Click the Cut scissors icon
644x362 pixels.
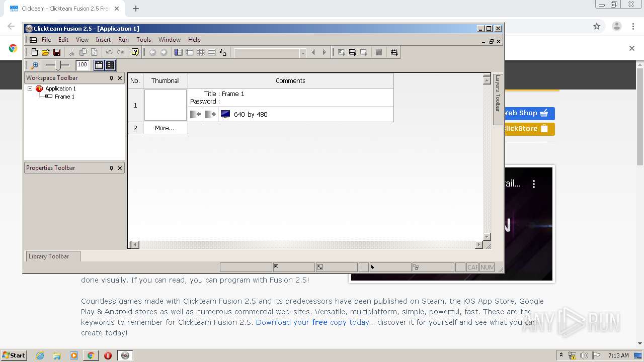72,52
